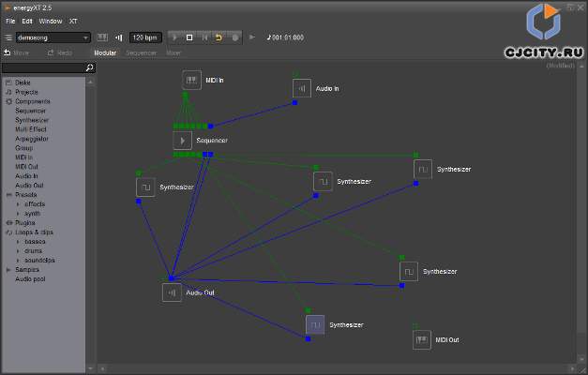Select the MIDI Out module icon on the canvas
This screenshot has height=375, width=588.
[x=422, y=339]
